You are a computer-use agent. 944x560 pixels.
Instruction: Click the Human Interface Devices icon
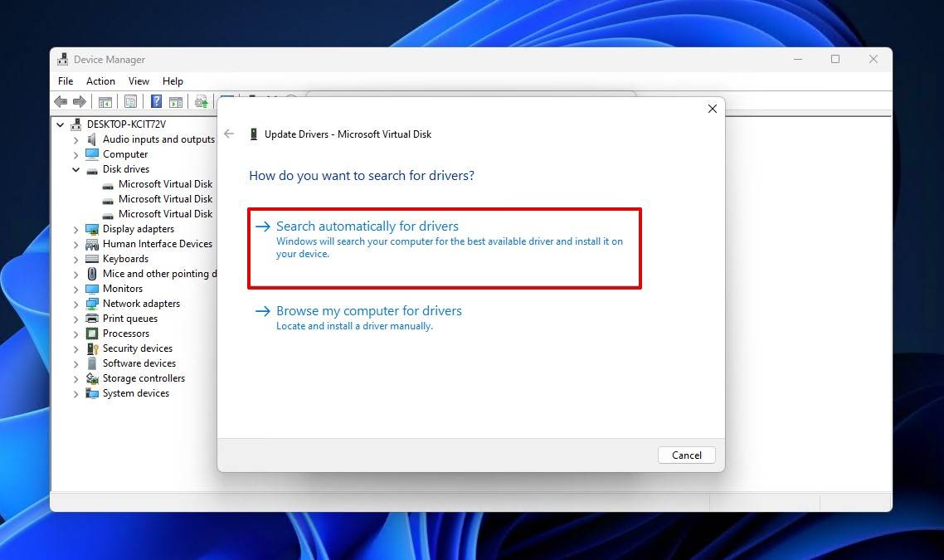[92, 244]
